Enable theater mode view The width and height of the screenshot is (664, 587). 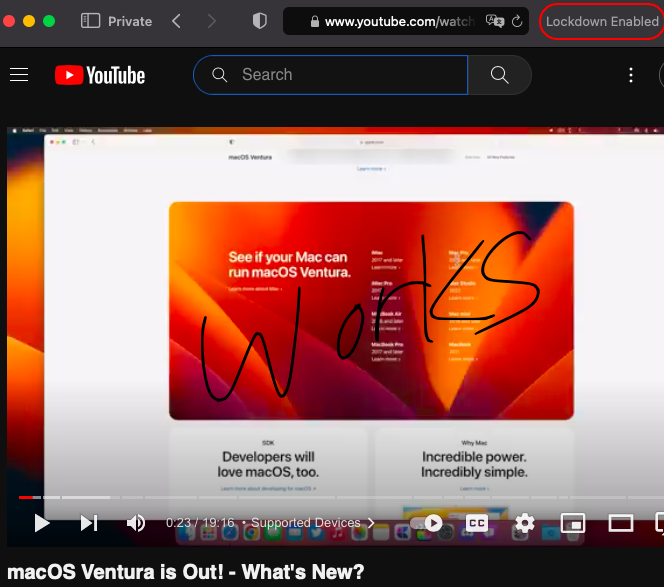click(x=620, y=523)
